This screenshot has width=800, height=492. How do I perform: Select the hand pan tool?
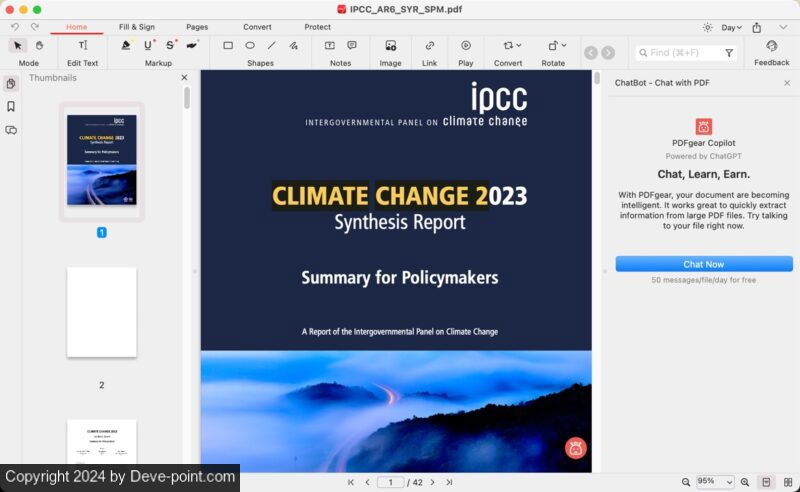pyautogui.click(x=39, y=45)
